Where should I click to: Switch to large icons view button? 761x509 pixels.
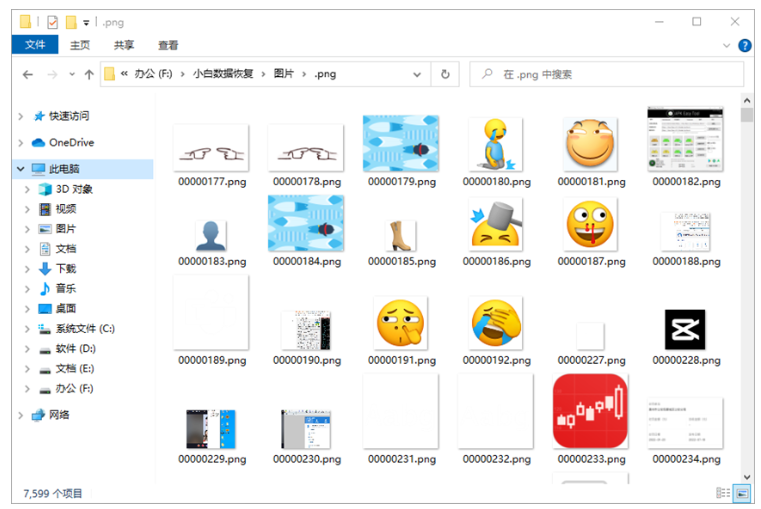click(742, 492)
